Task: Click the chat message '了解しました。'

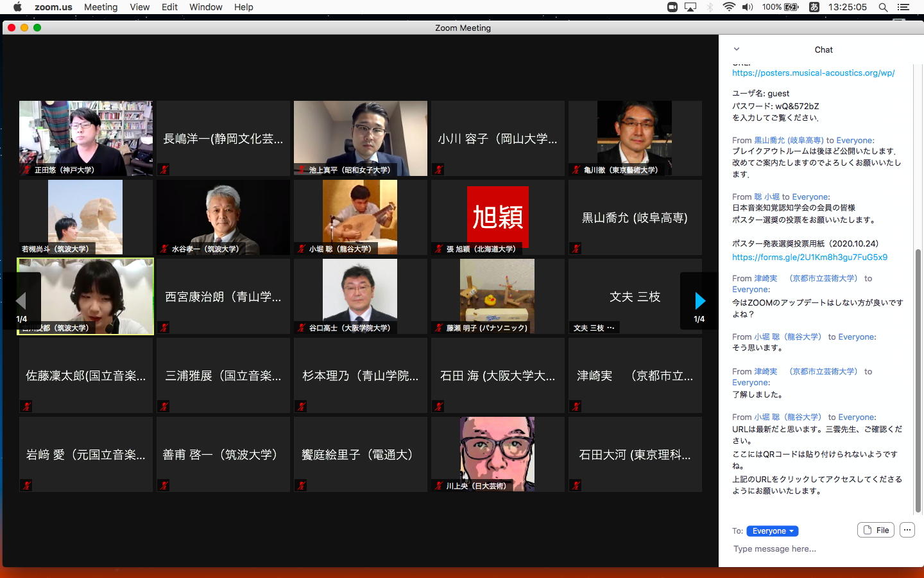Action: coord(758,394)
